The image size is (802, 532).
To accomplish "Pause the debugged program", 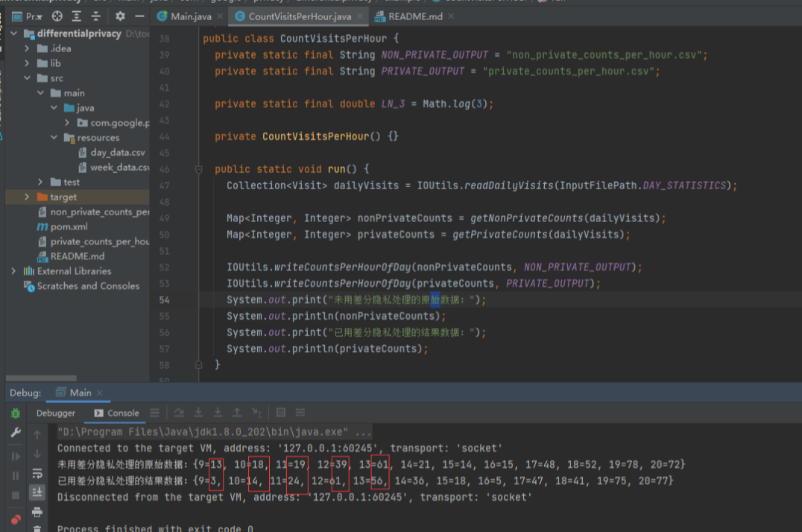I will 16,475.
